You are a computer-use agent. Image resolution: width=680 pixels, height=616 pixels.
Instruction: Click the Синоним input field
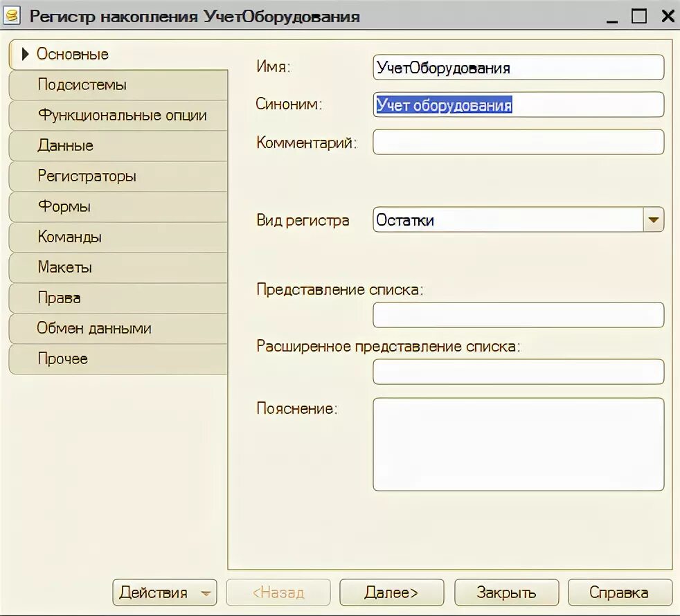click(518, 105)
